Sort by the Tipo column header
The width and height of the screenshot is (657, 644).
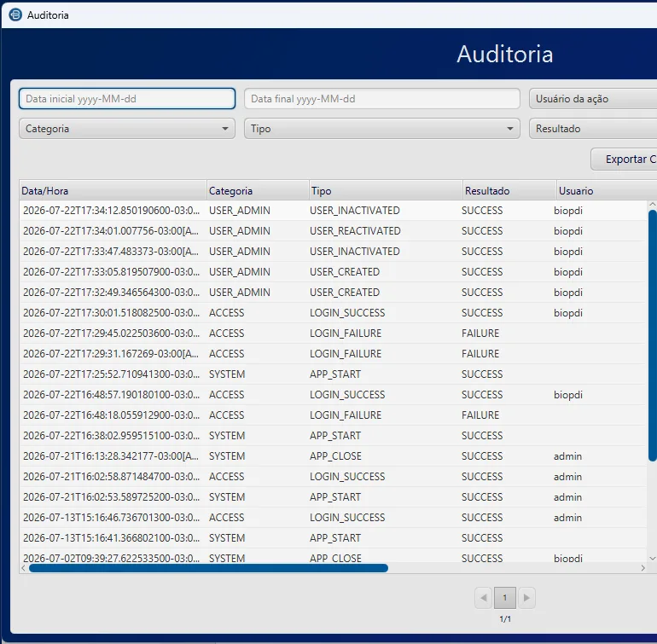386,191
